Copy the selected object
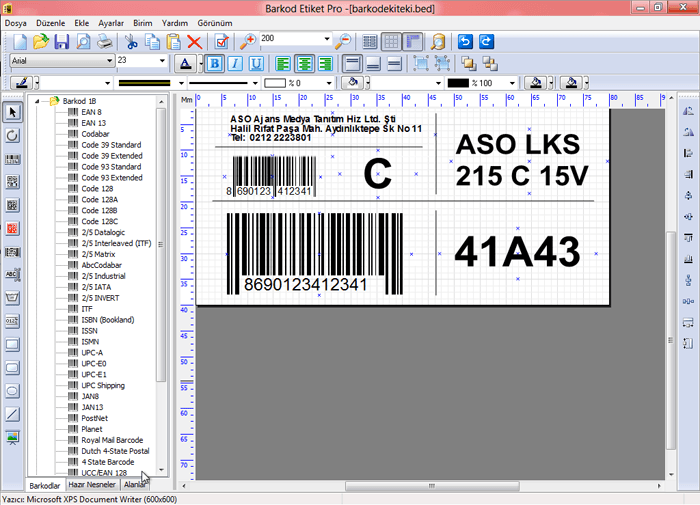 (x=152, y=42)
